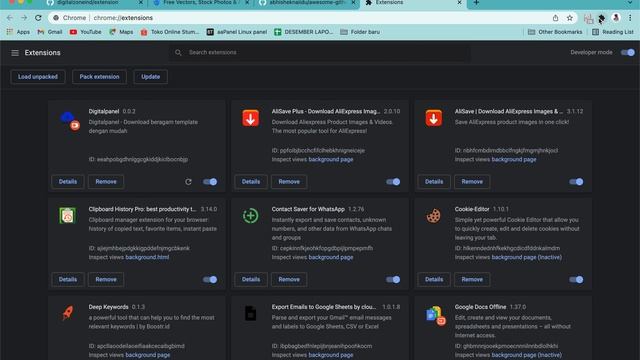Disable the Digitalpanel extension
The image size is (640, 360).
(x=210, y=182)
